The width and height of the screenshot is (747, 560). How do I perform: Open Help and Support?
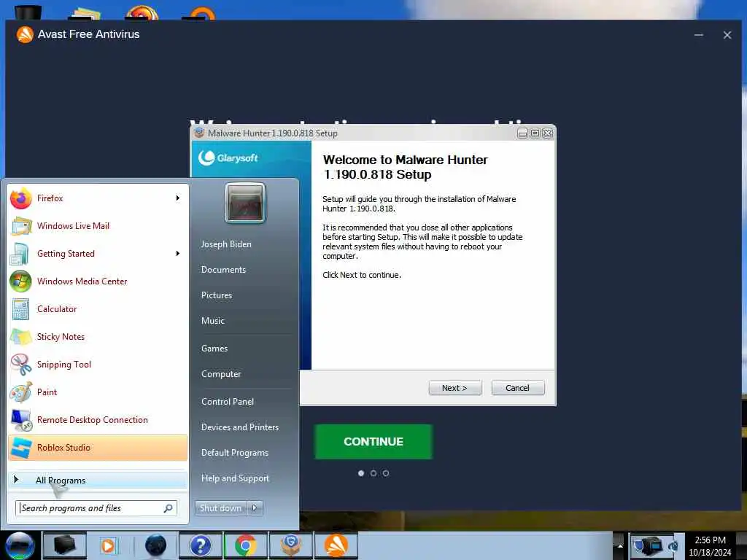pos(236,478)
